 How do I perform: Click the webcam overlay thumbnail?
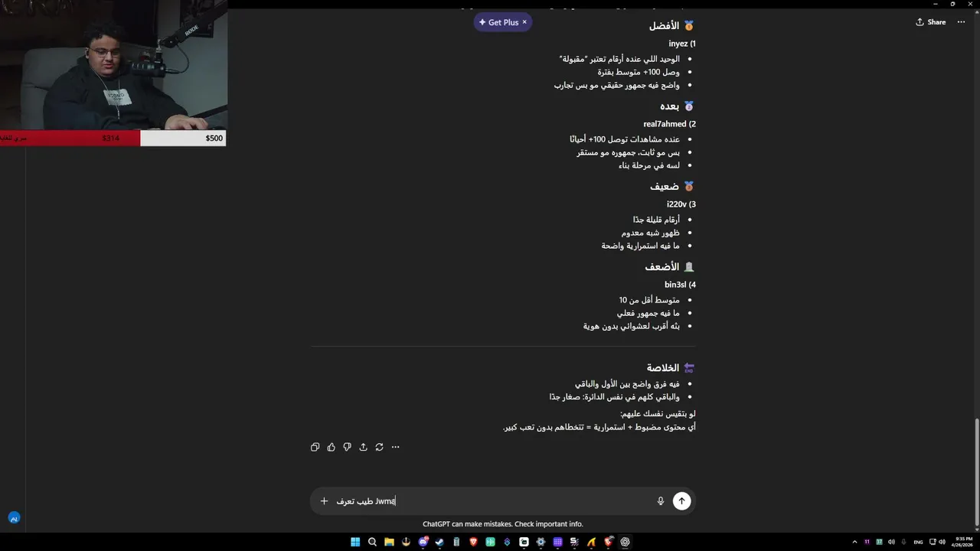(113, 65)
